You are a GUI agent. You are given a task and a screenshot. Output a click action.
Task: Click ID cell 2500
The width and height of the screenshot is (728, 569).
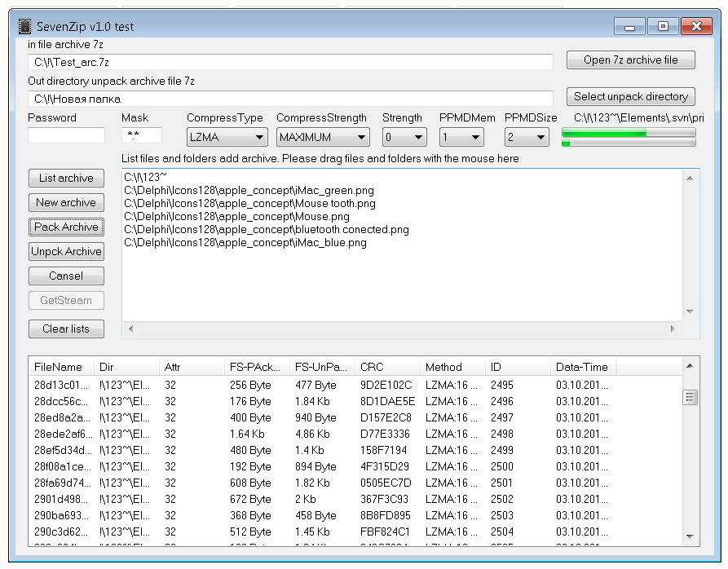click(x=502, y=466)
